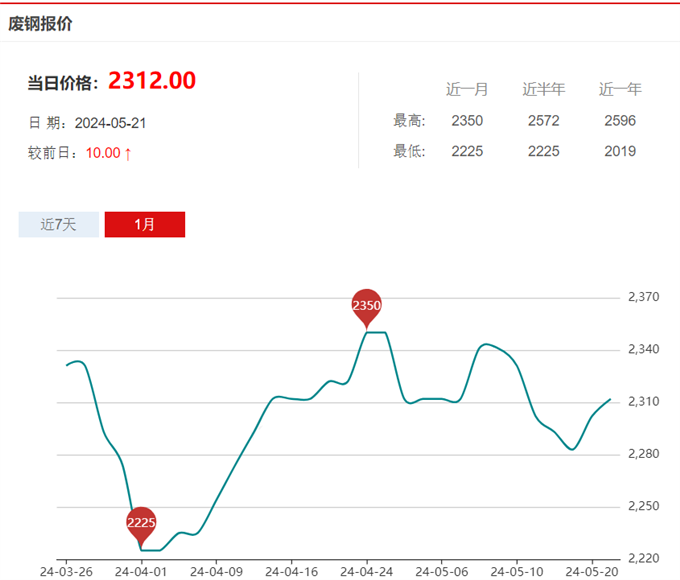Click the chart line's end point at 24-05-21
The height and width of the screenshot is (580, 680).
pos(610,399)
